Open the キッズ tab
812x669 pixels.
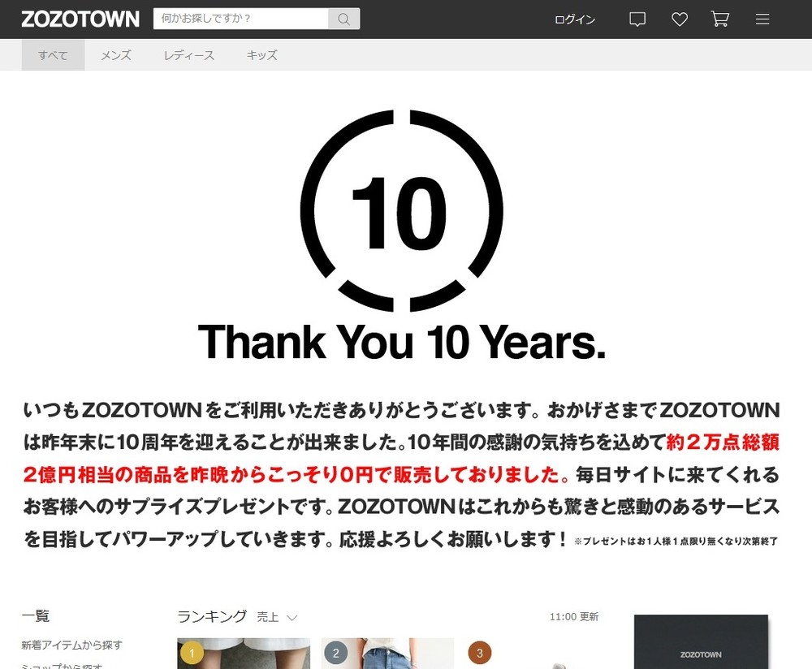(261, 54)
